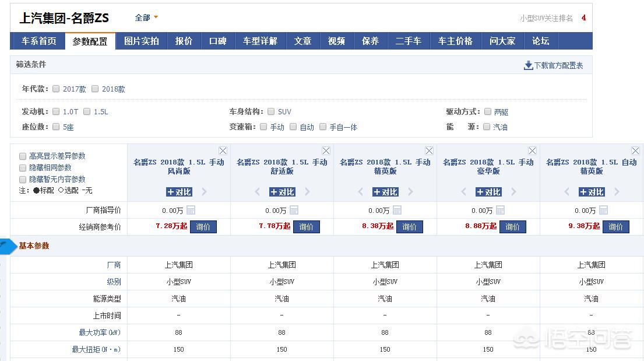This screenshot has width=644, height=361.
Task: Go to 车系首页 tab
Action: point(38,41)
